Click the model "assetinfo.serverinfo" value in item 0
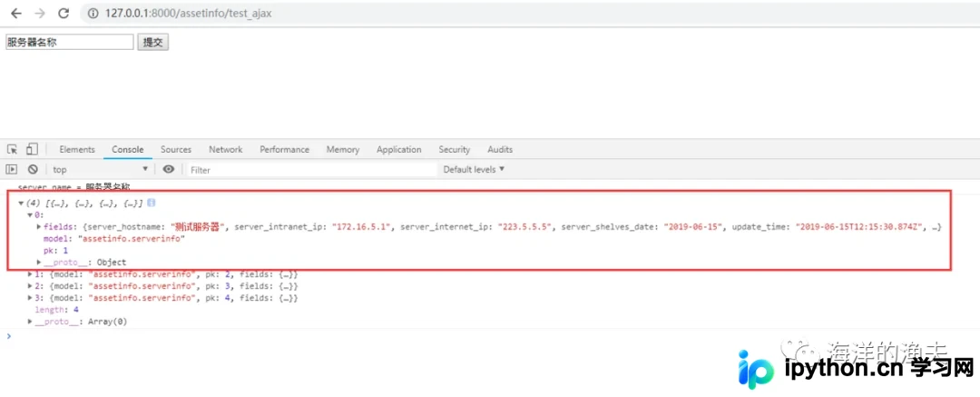This screenshot has width=980, height=397. click(x=132, y=239)
